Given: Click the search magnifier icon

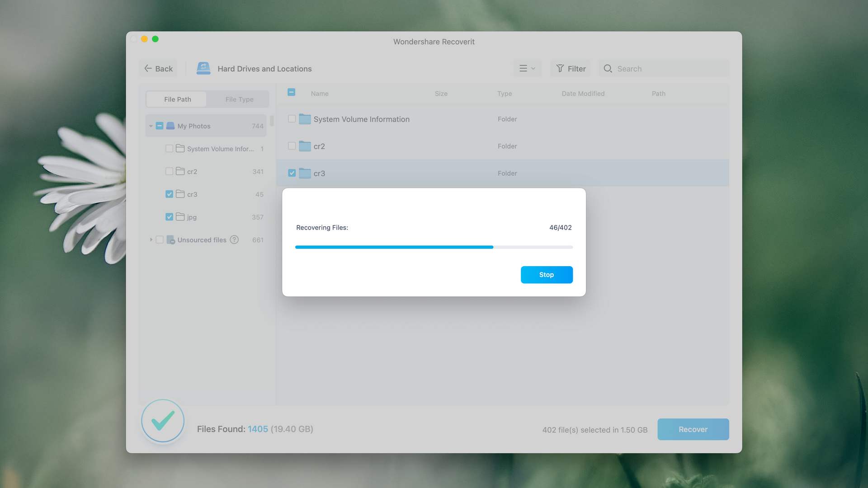Looking at the screenshot, I should [608, 69].
